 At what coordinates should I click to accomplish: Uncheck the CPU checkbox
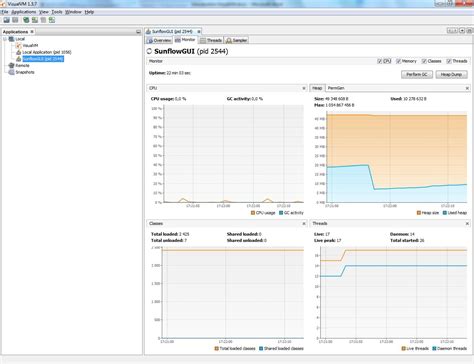379,61
